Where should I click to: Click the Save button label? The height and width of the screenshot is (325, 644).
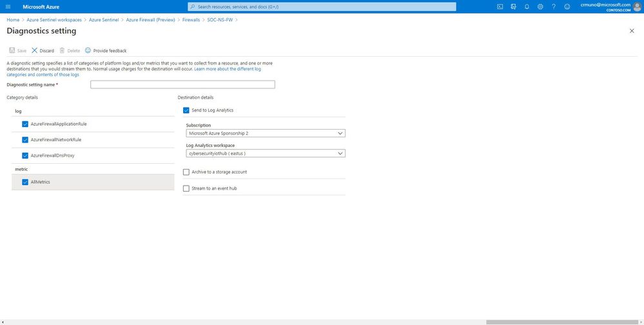point(22,51)
